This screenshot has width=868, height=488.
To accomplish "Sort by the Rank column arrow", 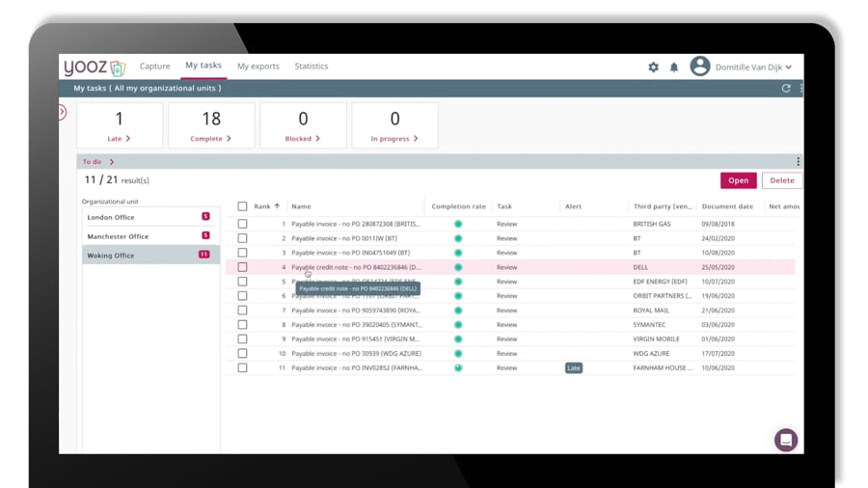I will pos(277,205).
